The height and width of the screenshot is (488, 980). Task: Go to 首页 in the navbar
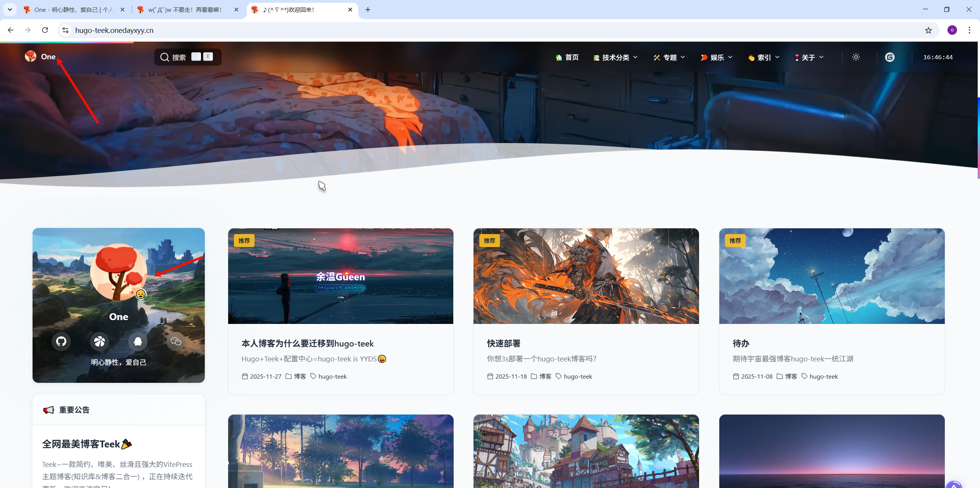tap(567, 57)
